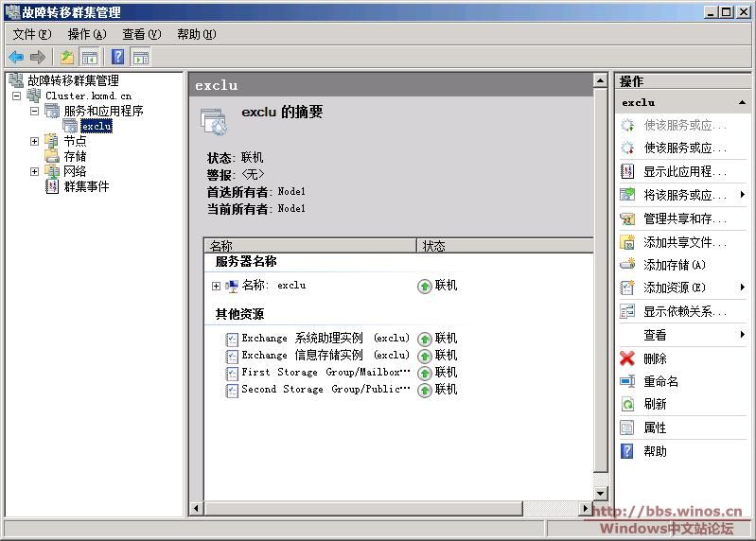Click the 重命名 rename icon
Viewport: 756px width, 541px height.
626,381
